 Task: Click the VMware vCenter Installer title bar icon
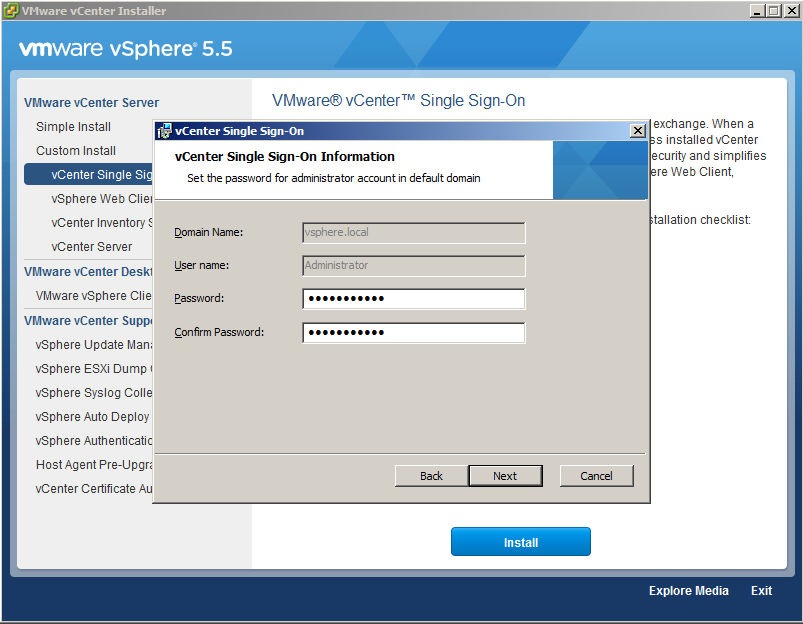pos(11,11)
